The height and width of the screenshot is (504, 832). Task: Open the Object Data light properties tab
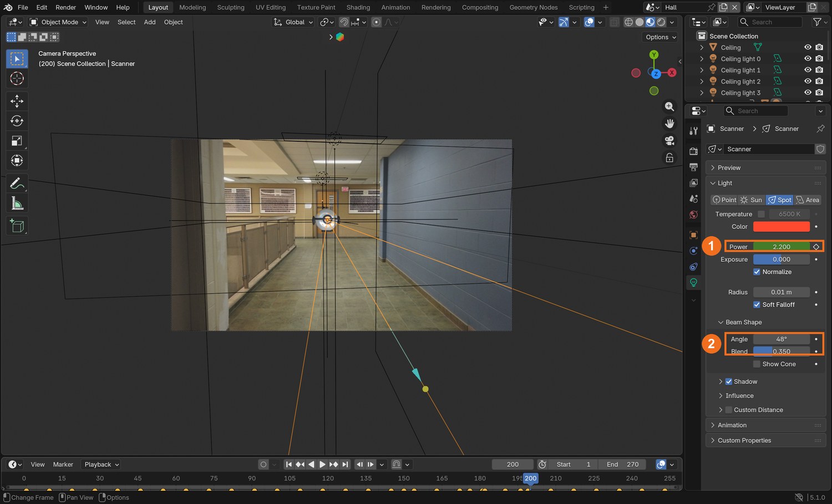tap(693, 283)
